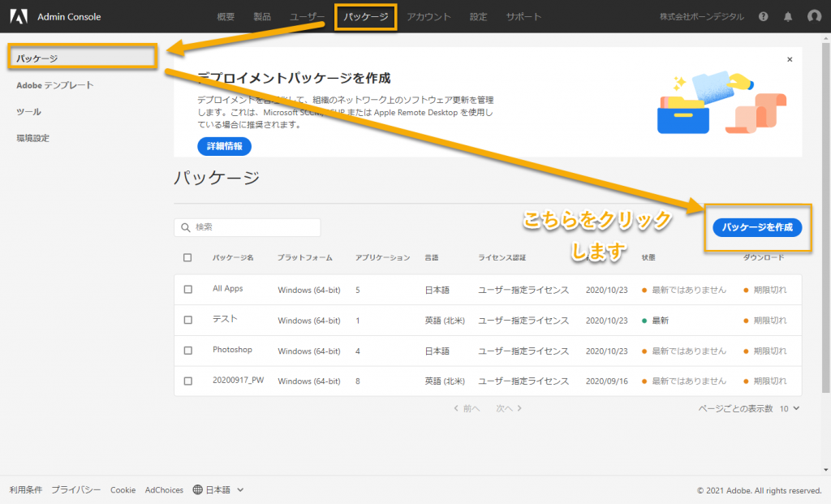The height and width of the screenshot is (504, 831).
Task: Click the search magnifier icon
Action: coord(186,227)
